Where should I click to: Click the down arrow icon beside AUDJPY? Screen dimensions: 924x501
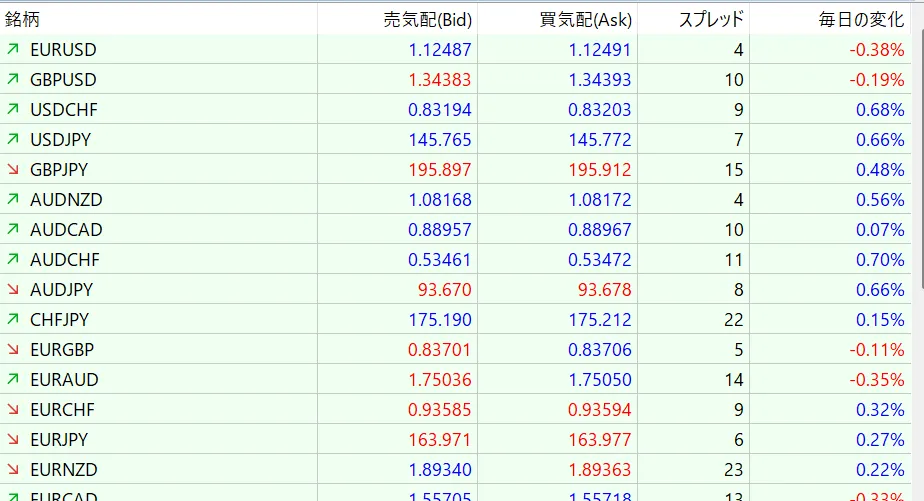coord(13,289)
